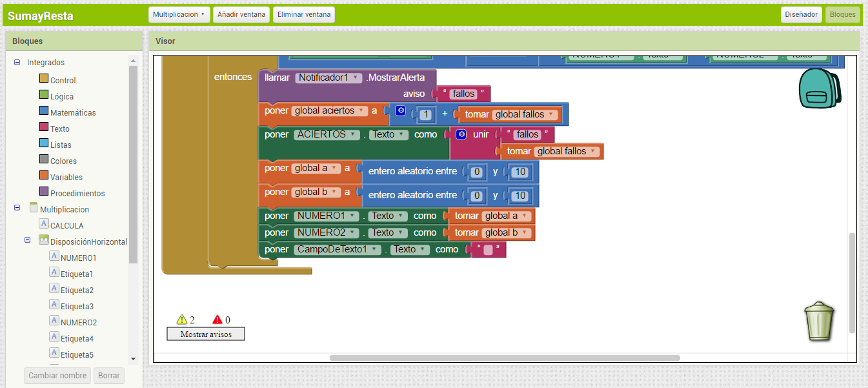Open the Multiplicacion screen dropdown
This screenshot has width=868, height=388.
[x=179, y=14]
